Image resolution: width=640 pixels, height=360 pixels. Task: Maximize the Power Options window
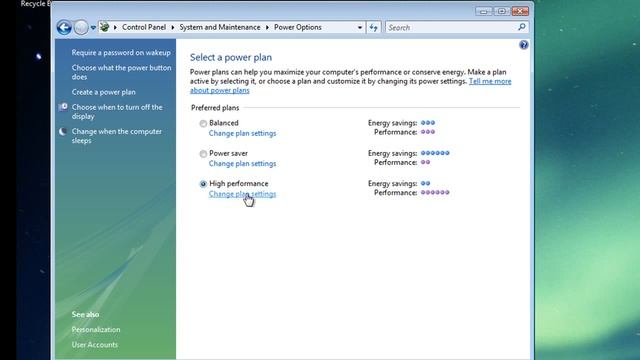[502, 11]
